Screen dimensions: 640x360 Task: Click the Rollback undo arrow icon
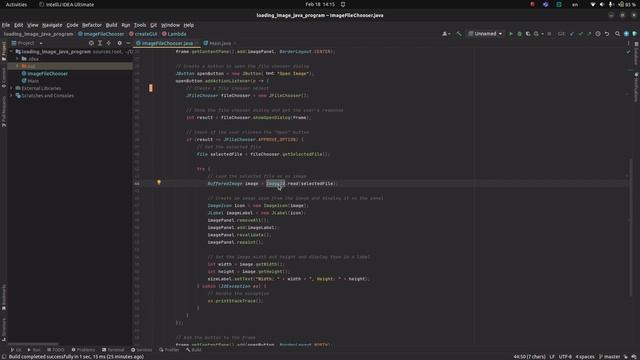[x=607, y=34]
